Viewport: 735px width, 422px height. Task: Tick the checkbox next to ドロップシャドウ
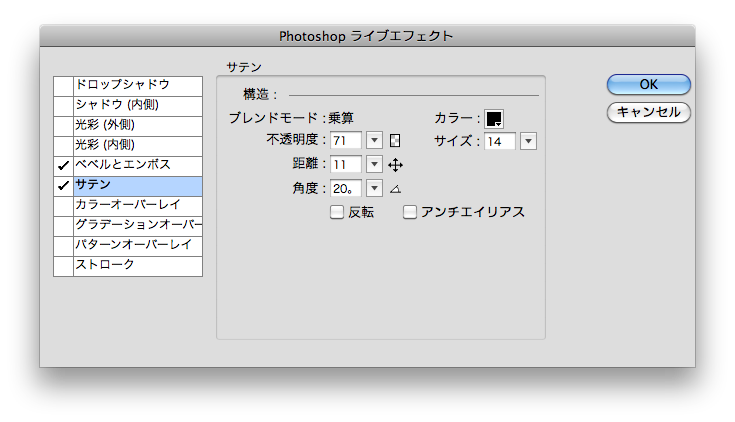tap(63, 85)
